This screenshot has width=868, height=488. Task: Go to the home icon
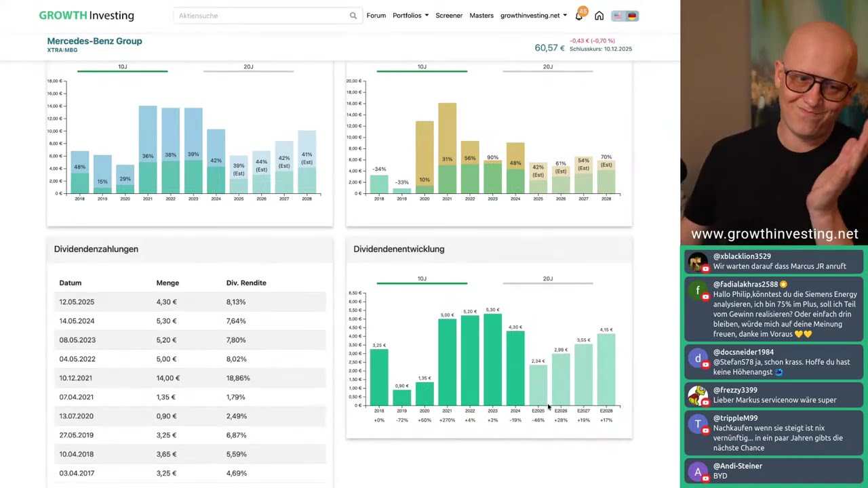pyautogui.click(x=599, y=16)
